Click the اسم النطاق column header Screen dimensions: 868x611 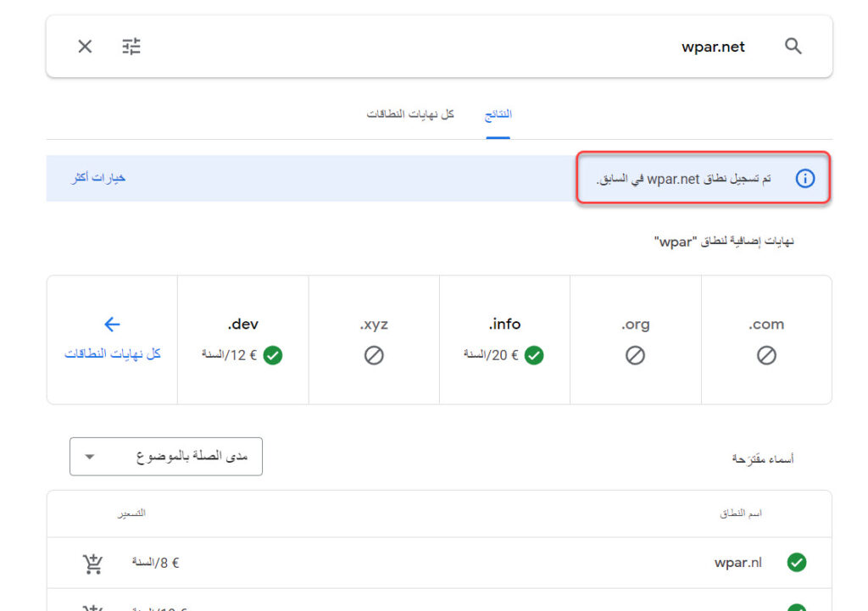pyautogui.click(x=741, y=514)
